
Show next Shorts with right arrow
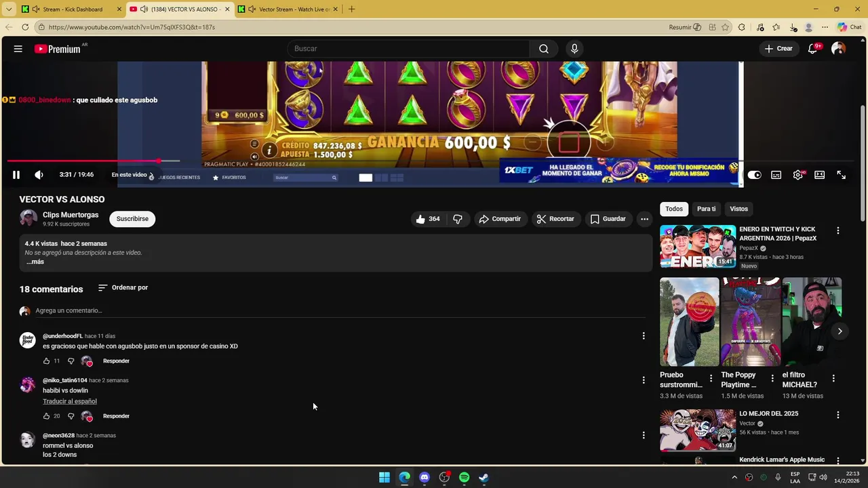(840, 331)
